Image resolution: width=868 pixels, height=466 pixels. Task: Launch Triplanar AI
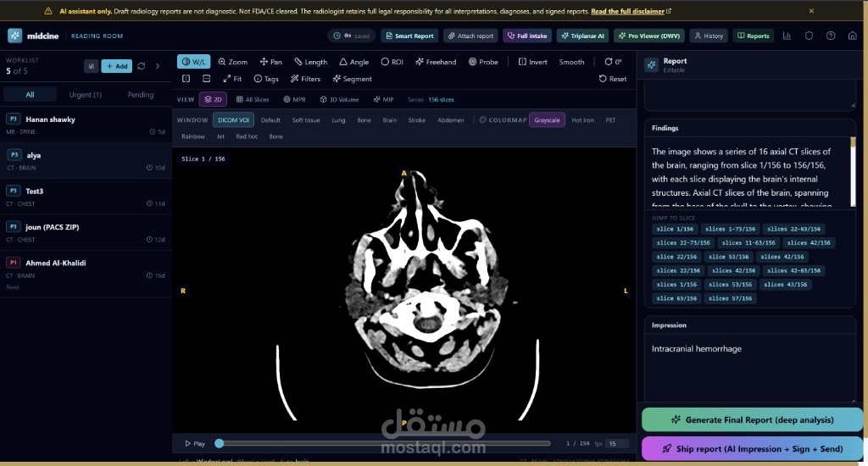pyautogui.click(x=582, y=36)
